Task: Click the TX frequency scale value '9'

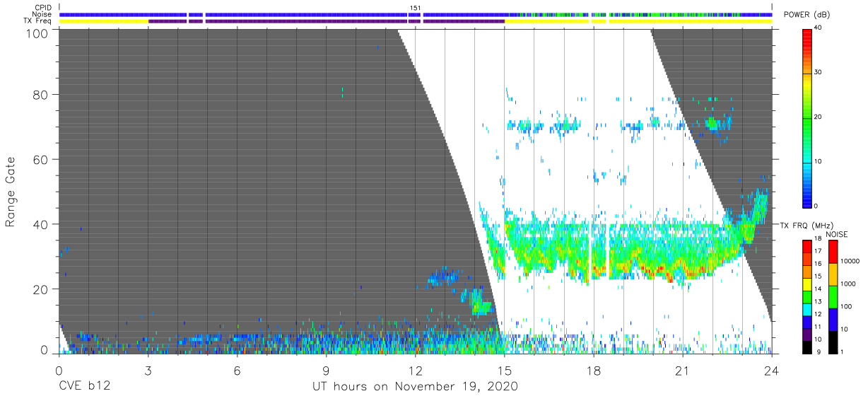Action: pos(819,351)
